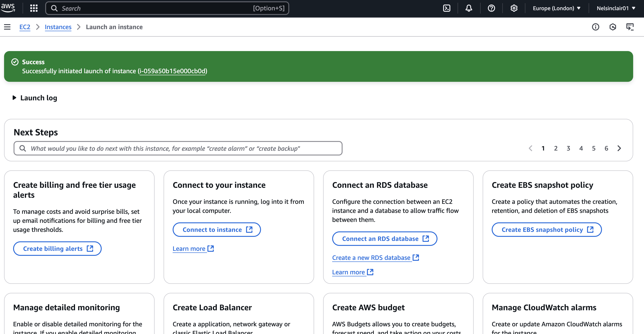Open the help question mark menu
Screen dimensions: 644x334
[x=491, y=8]
